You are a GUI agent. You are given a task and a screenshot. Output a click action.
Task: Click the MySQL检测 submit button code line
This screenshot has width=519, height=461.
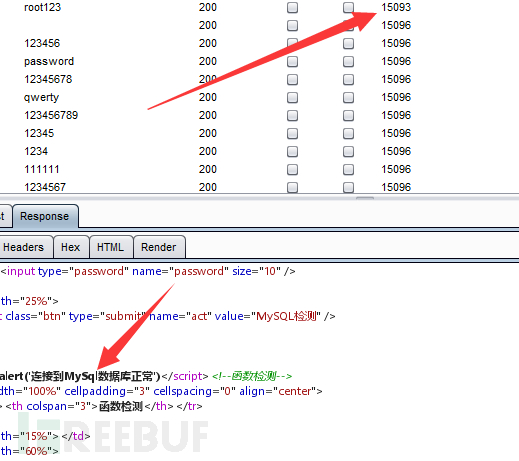tap(168, 316)
